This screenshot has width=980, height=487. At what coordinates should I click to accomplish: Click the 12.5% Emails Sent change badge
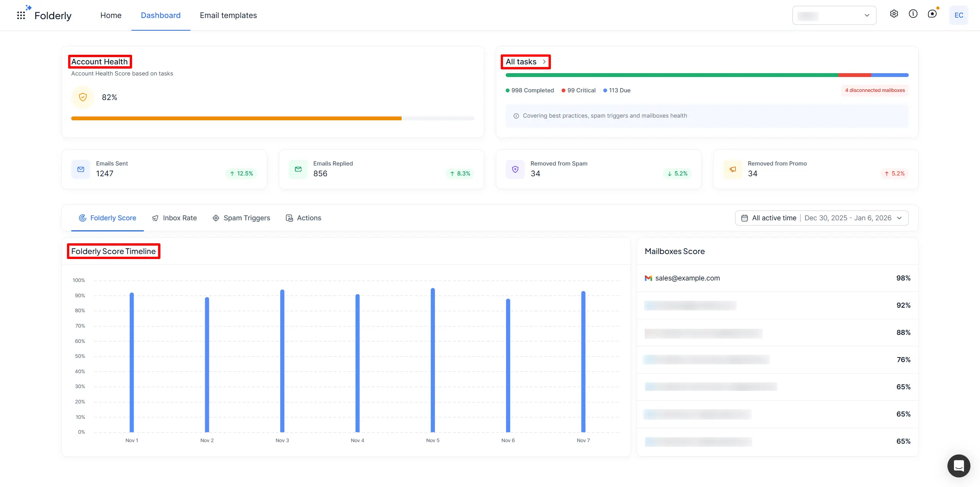tap(242, 174)
